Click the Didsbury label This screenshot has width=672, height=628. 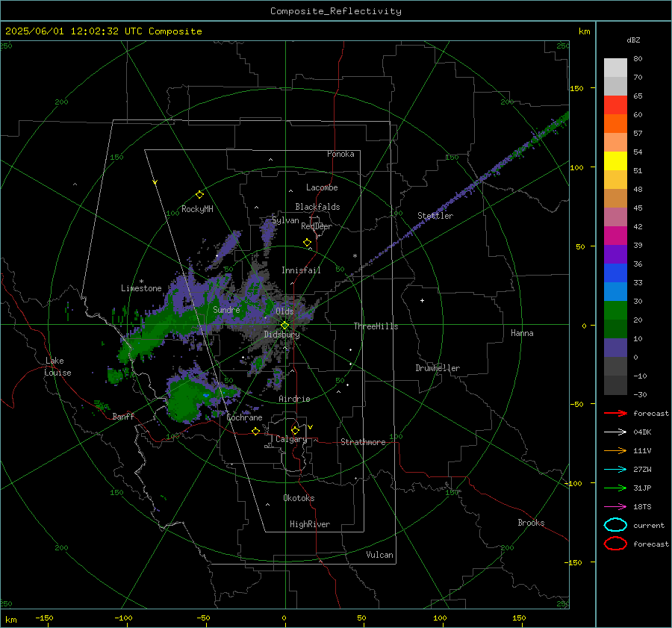tap(281, 335)
